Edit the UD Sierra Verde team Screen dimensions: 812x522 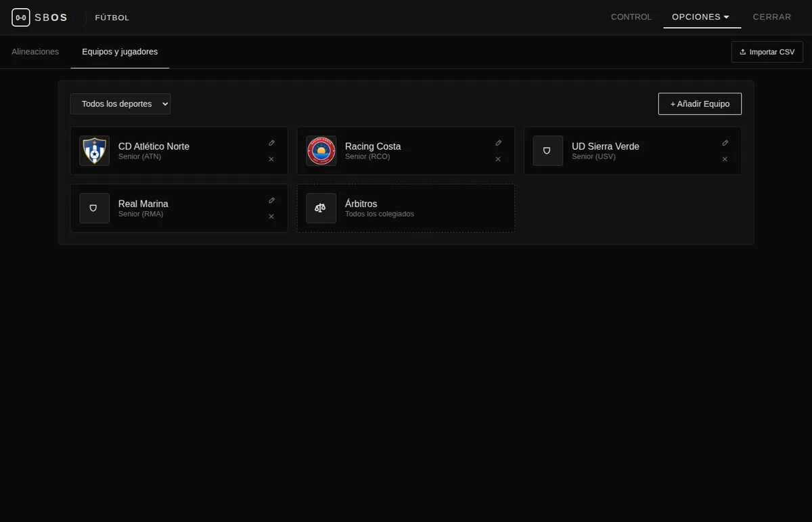[x=725, y=143]
